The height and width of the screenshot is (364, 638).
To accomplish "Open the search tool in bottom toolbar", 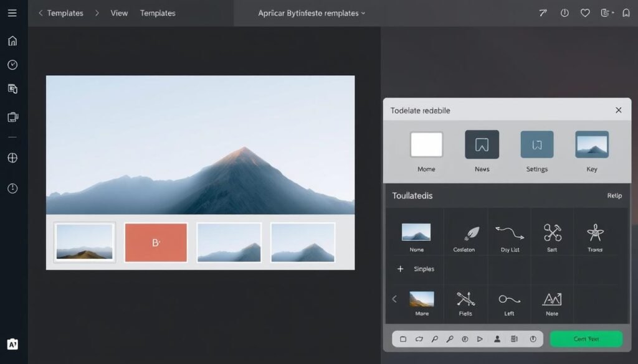I will pyautogui.click(x=435, y=338).
